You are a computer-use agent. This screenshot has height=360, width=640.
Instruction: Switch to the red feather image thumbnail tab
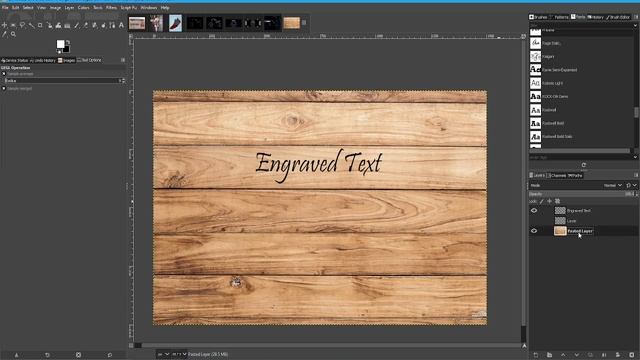point(176,23)
